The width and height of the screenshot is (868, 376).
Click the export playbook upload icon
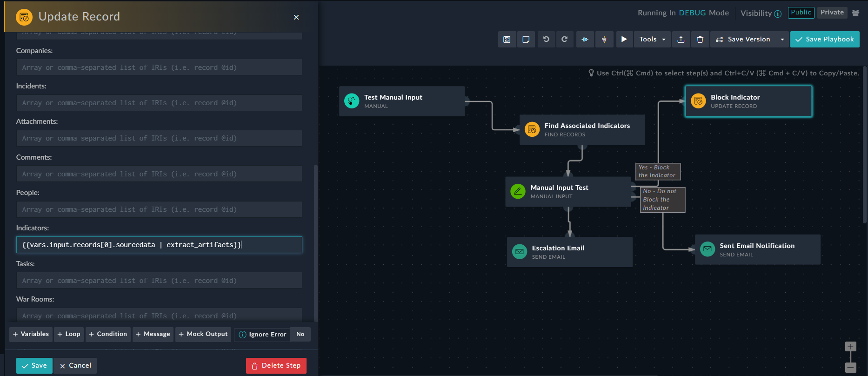(681, 40)
